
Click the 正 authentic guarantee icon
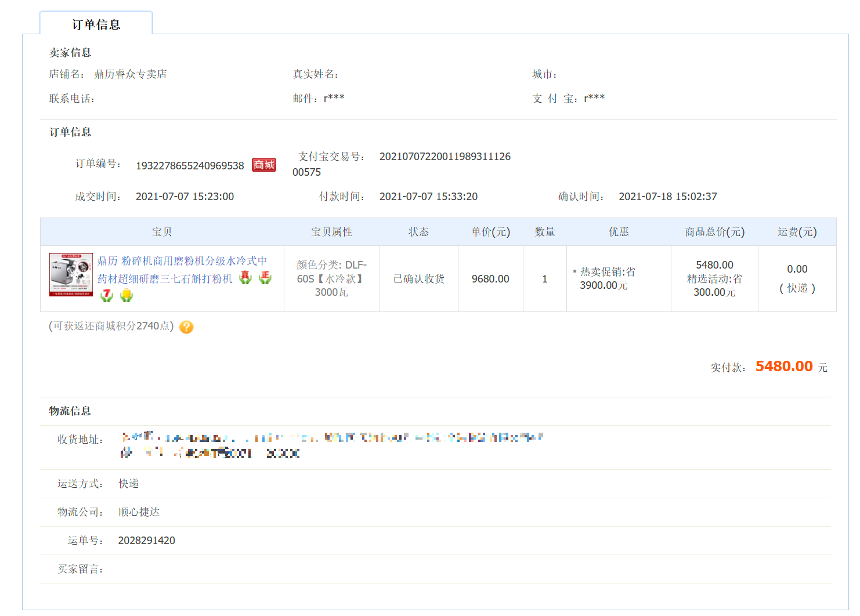coord(265,278)
